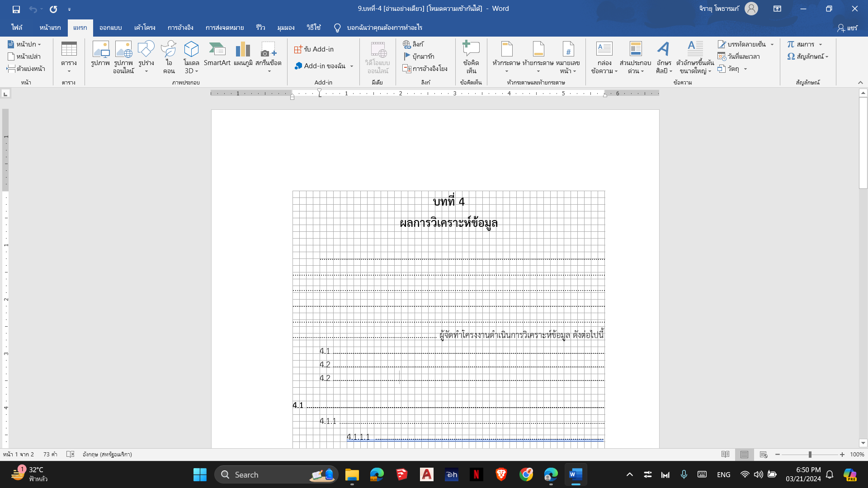This screenshot has height=488, width=868.
Task: Switch to the ออกแบบ ribbon tab
Action: [110, 28]
